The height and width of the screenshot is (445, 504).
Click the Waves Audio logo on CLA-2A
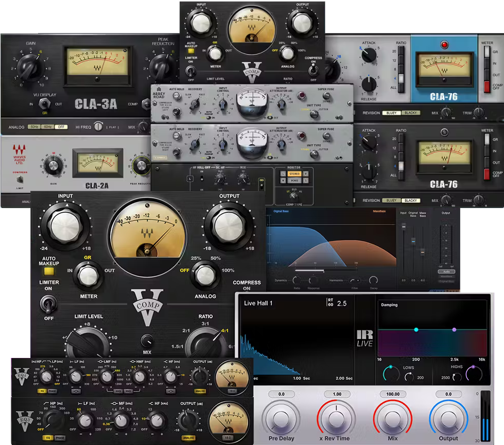click(19, 155)
